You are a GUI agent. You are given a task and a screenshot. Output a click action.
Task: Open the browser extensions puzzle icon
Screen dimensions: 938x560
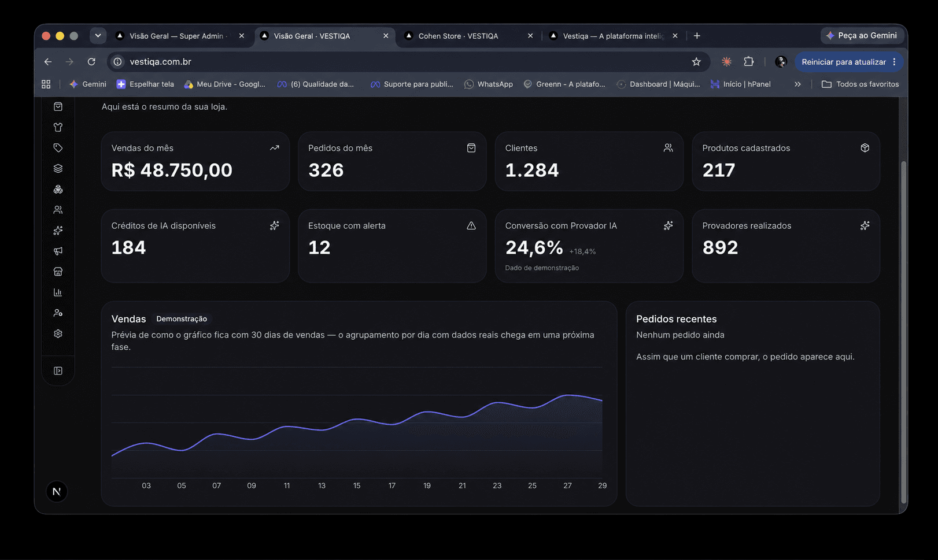[749, 62]
